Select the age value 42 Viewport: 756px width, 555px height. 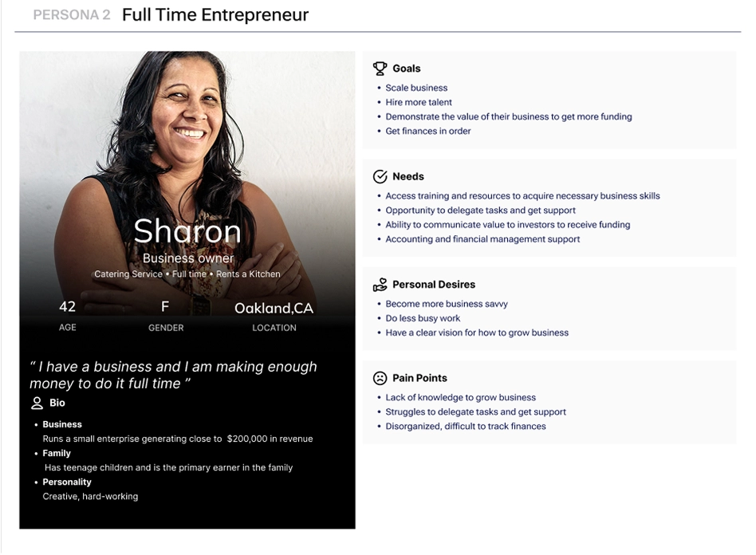pyautogui.click(x=68, y=307)
